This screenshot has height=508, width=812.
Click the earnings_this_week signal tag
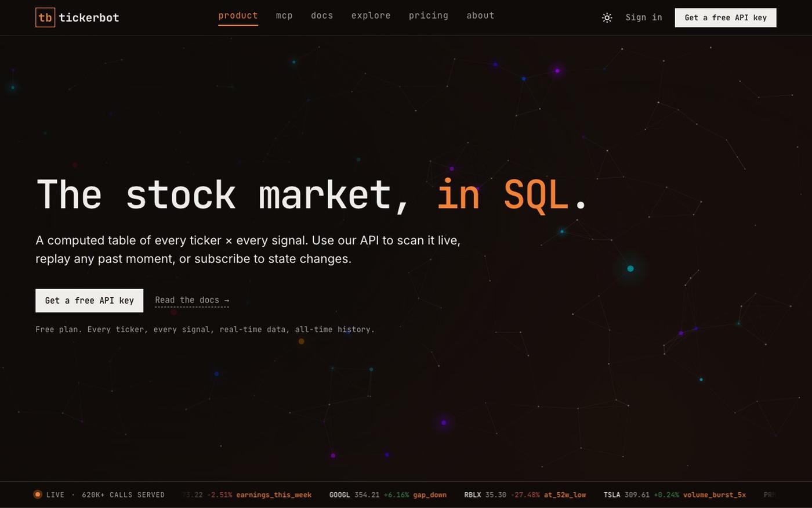[x=274, y=495]
